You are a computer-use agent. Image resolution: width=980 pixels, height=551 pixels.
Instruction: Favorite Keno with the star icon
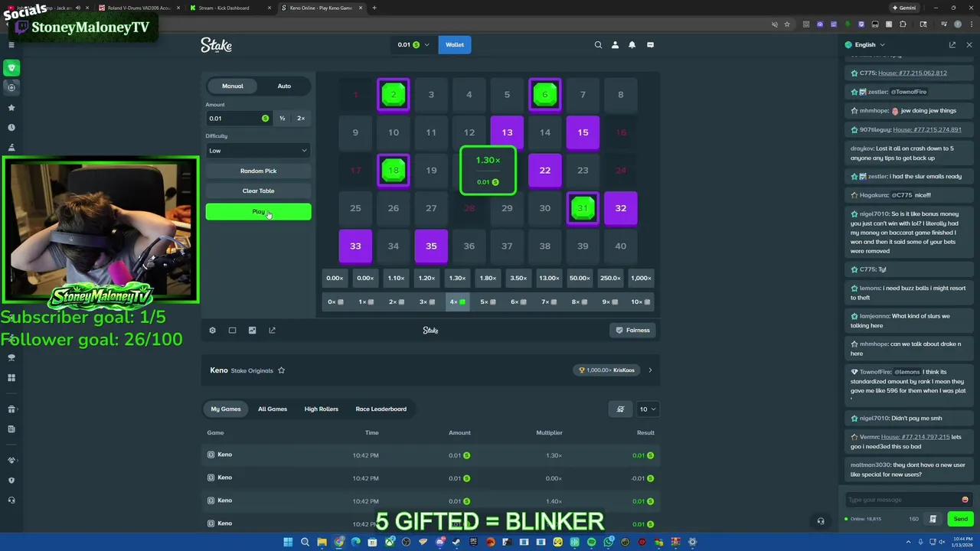[x=281, y=370]
